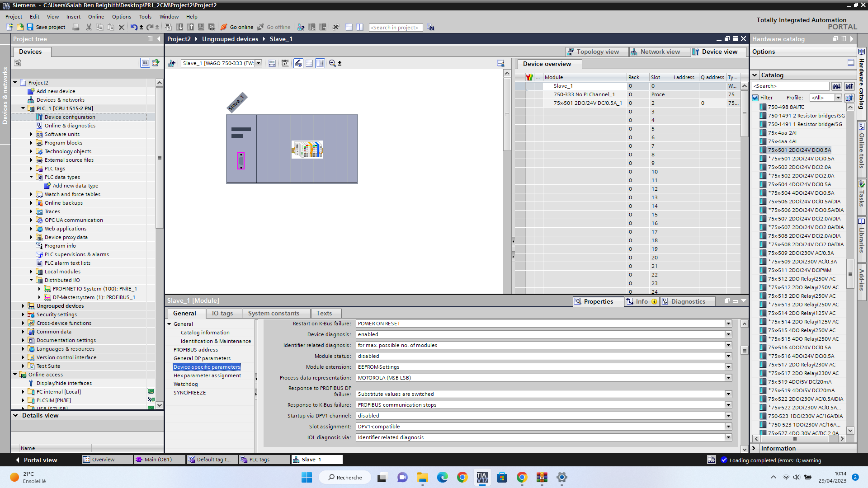Click the Cut scissors icon
The height and width of the screenshot is (488, 868).
89,27
